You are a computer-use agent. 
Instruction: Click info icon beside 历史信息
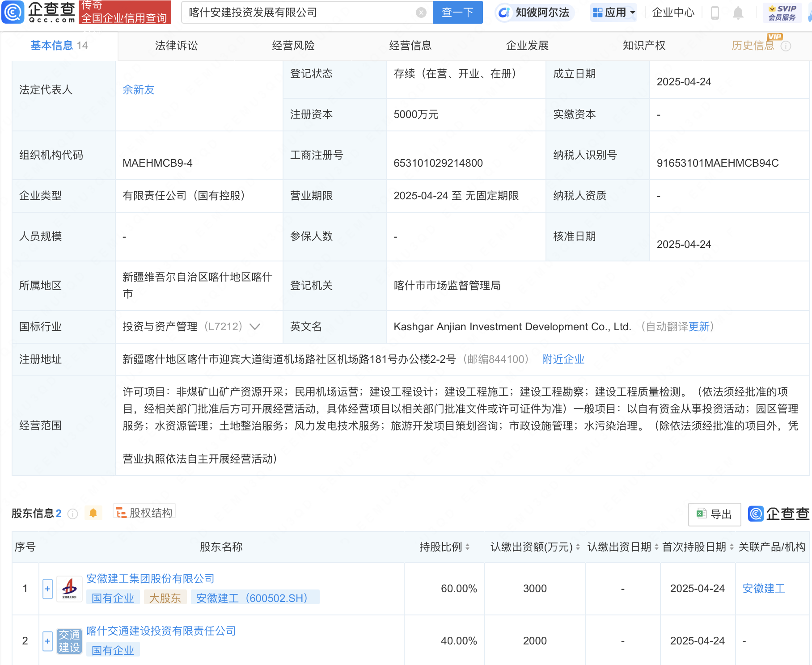pyautogui.click(x=786, y=46)
